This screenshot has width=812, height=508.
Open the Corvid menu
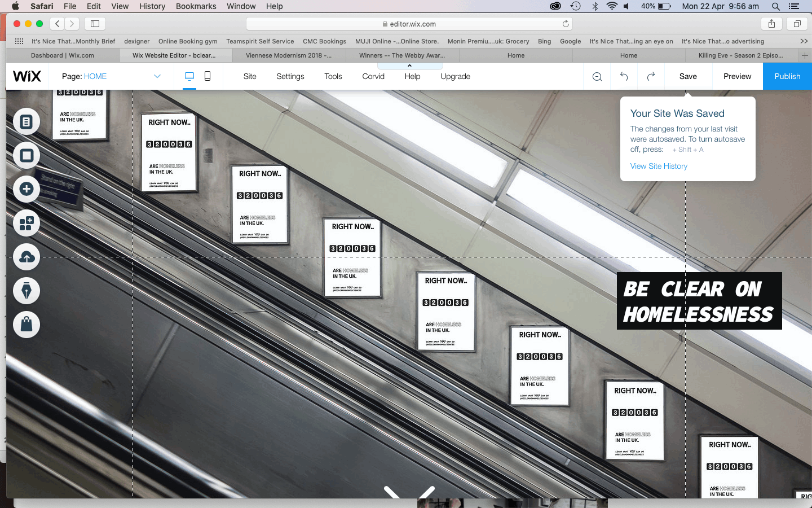373,76
